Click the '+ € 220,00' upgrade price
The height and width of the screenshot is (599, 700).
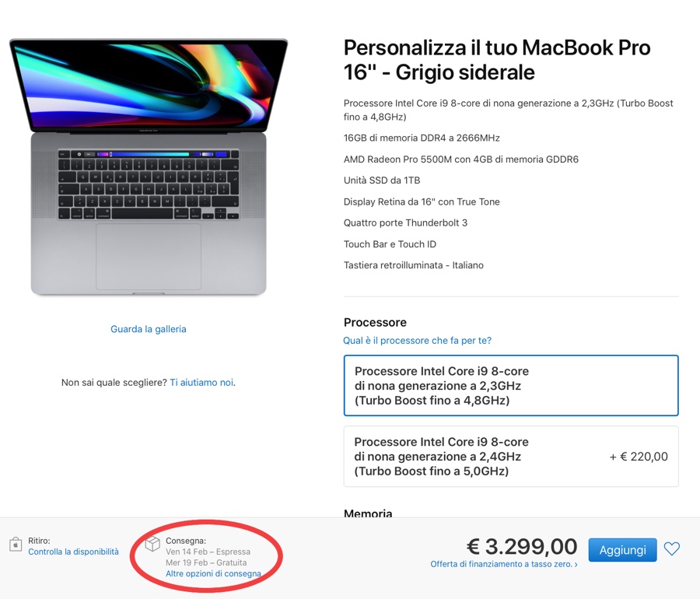click(638, 457)
